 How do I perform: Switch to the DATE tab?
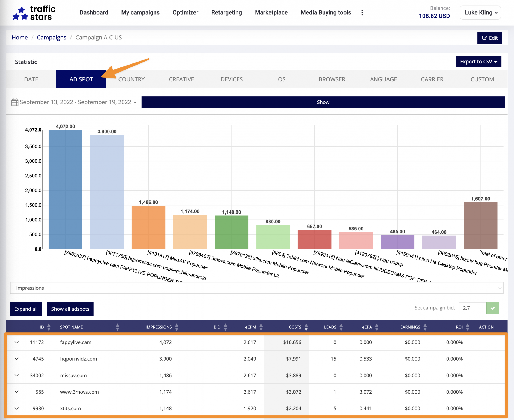31,79
